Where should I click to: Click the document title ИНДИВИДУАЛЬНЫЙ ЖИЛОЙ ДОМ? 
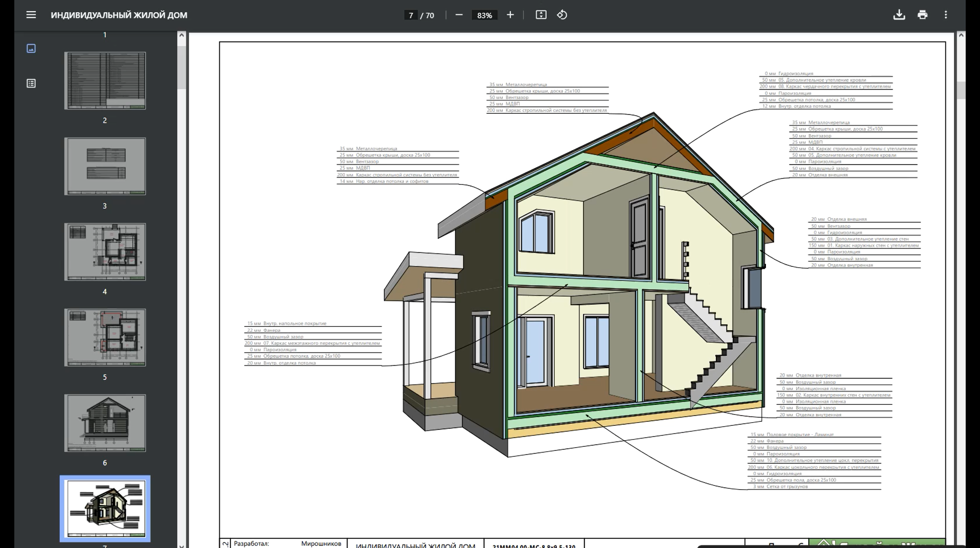point(119,15)
